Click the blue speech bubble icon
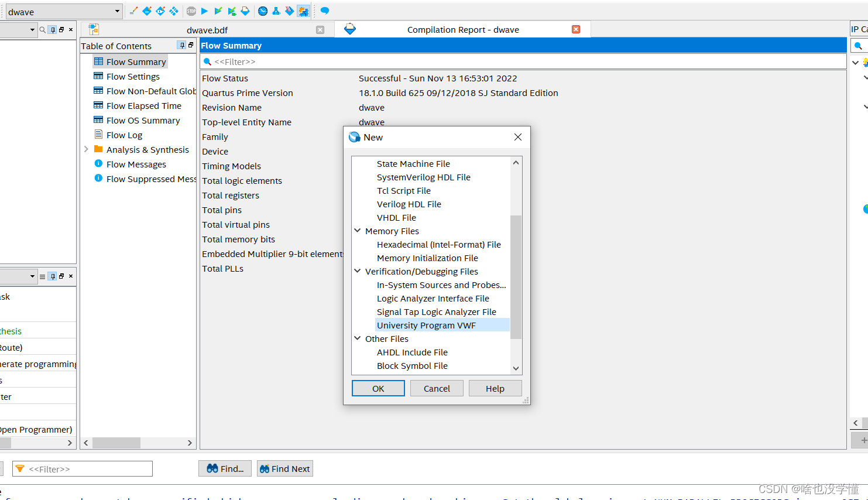 point(325,11)
